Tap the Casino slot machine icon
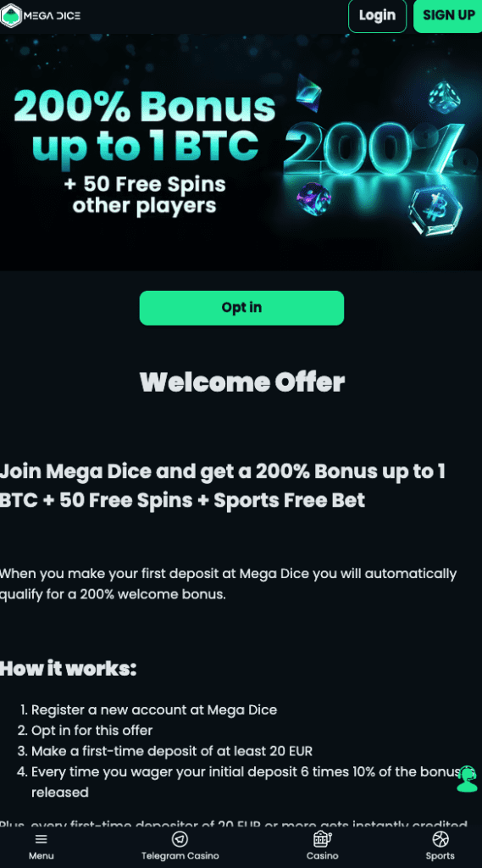 (322, 839)
